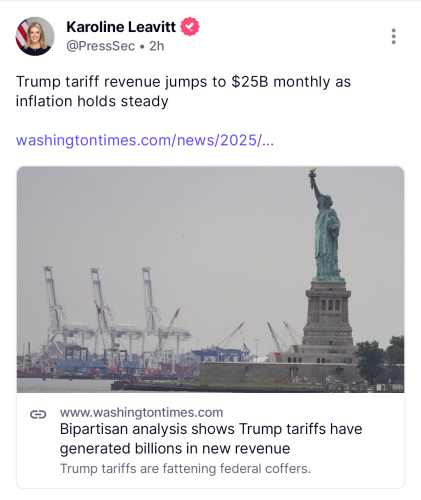Screen dimensions: 421x500
Task: Click the 2h post timestamp
Action: coord(157,46)
